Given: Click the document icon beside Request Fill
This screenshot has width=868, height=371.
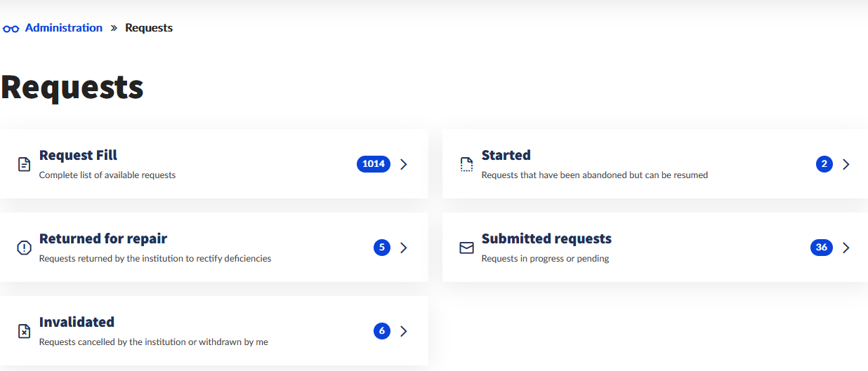Looking at the screenshot, I should click(24, 164).
